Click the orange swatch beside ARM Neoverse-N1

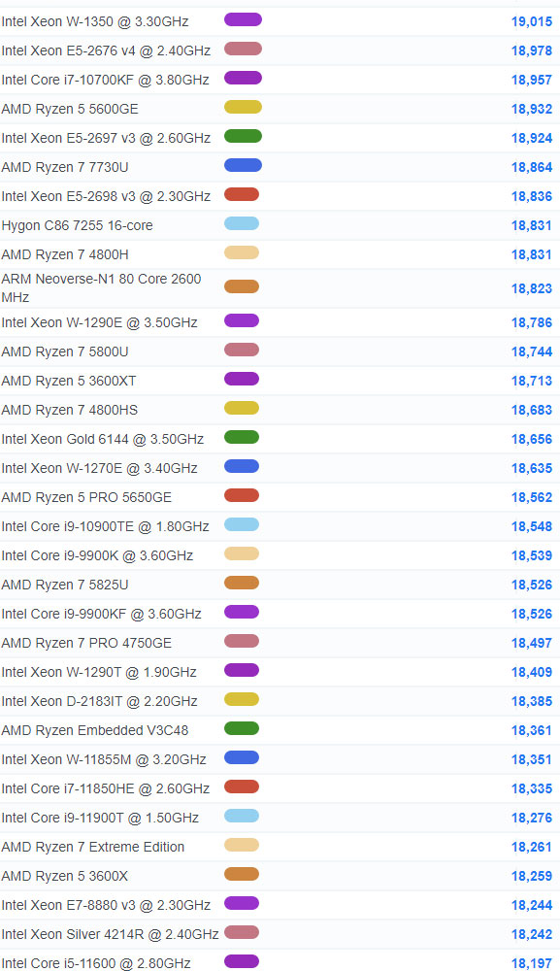(x=242, y=286)
